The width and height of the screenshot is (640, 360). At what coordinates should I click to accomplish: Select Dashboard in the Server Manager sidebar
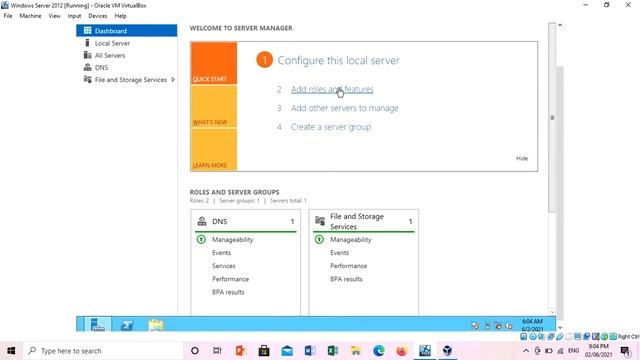tap(127, 31)
